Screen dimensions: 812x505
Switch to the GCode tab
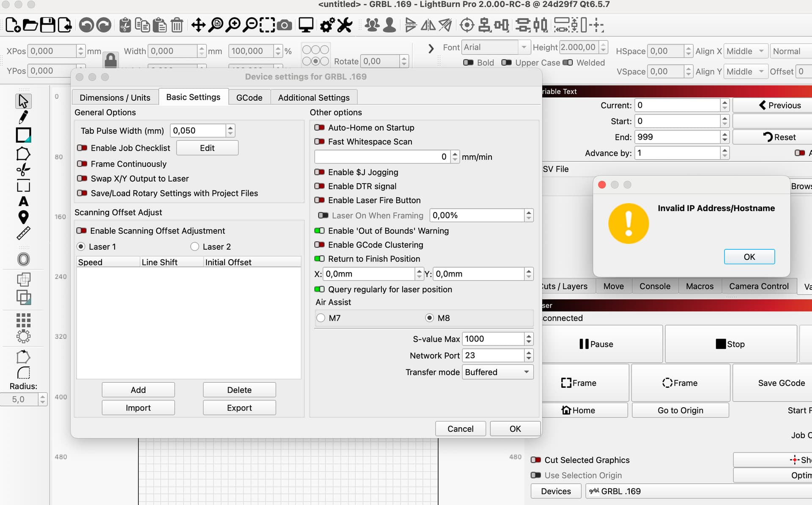click(249, 97)
